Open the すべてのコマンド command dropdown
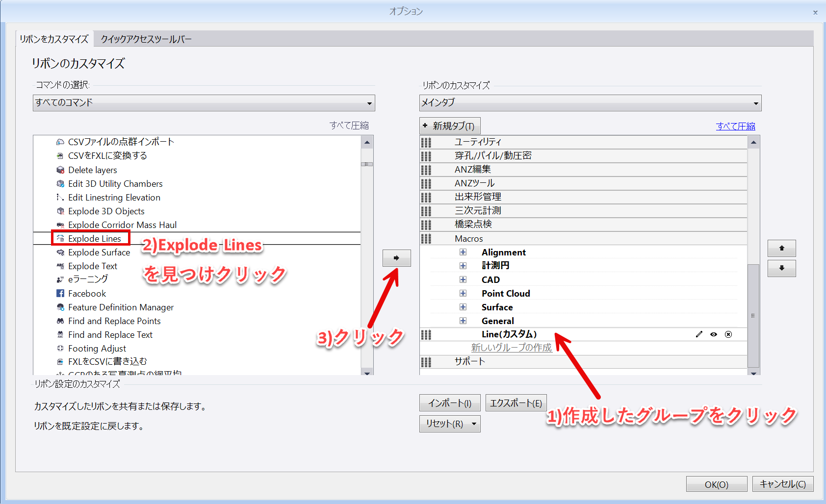 click(x=204, y=103)
